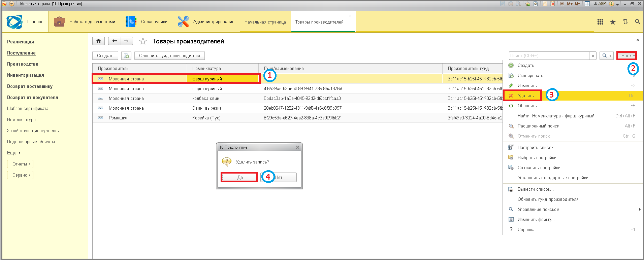Click the M+ memory button

coord(570,4)
